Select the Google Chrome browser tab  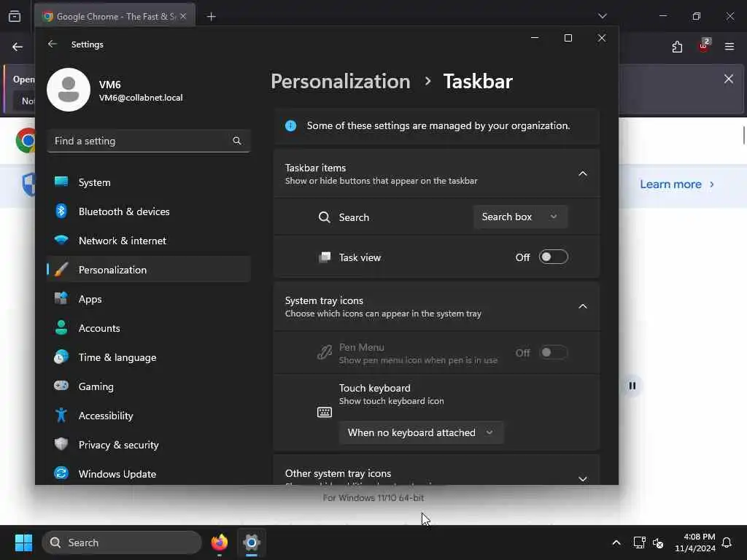(115, 16)
